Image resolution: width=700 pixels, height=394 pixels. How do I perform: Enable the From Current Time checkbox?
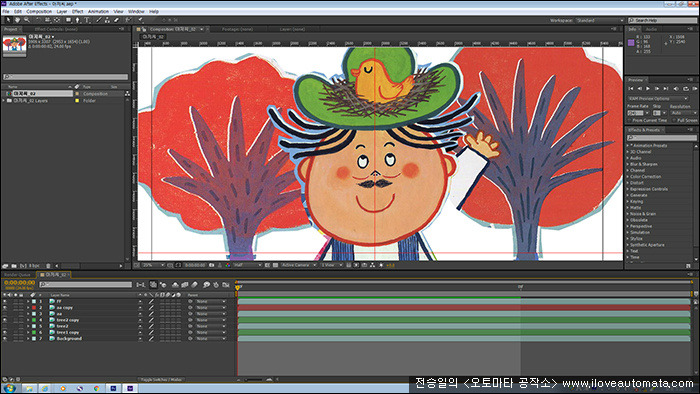(x=630, y=120)
